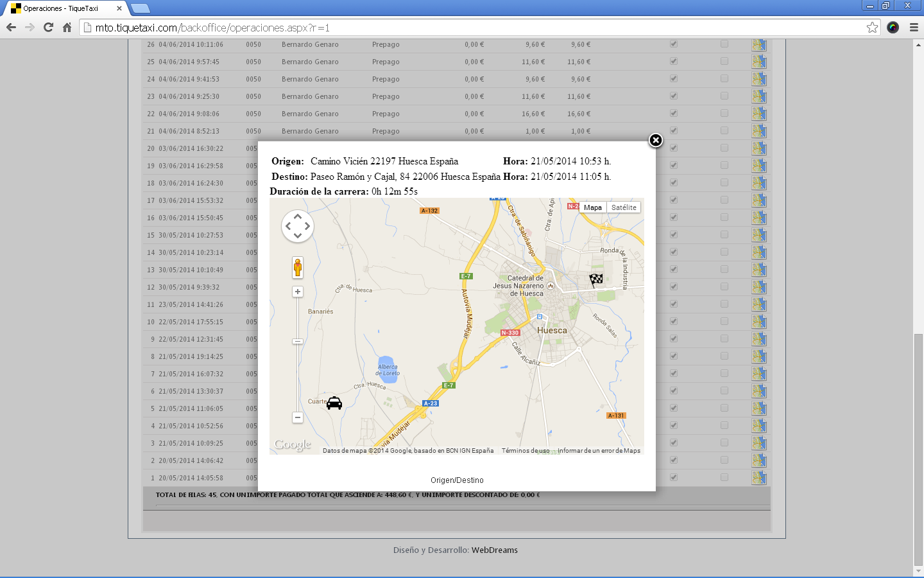Close the route map popup
The height and width of the screenshot is (578, 924).
(655, 140)
